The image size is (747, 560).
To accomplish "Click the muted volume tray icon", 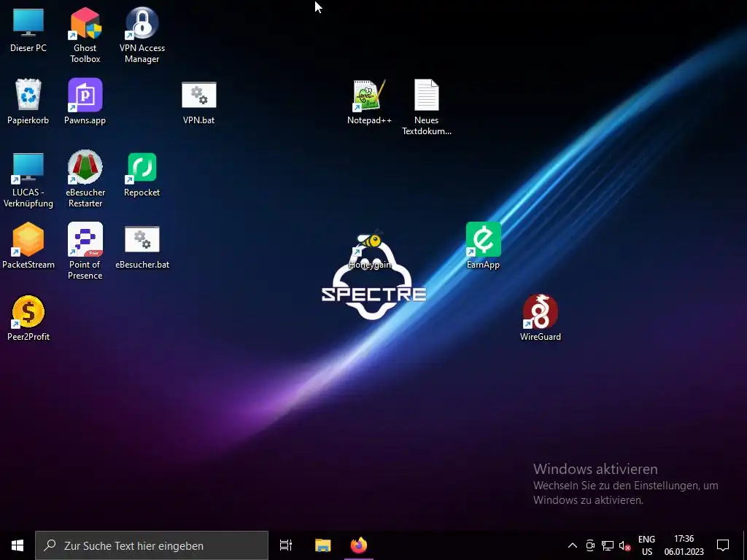I will (624, 545).
